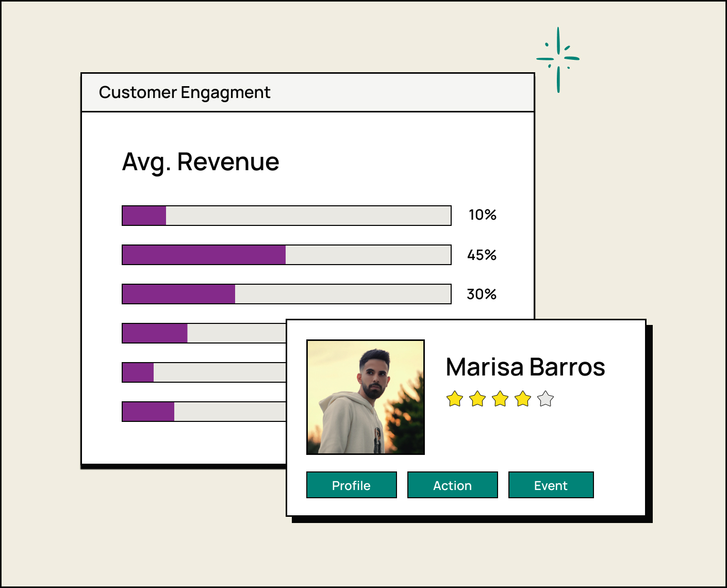Open the Profile button
This screenshot has height=588, width=727.
click(x=351, y=485)
